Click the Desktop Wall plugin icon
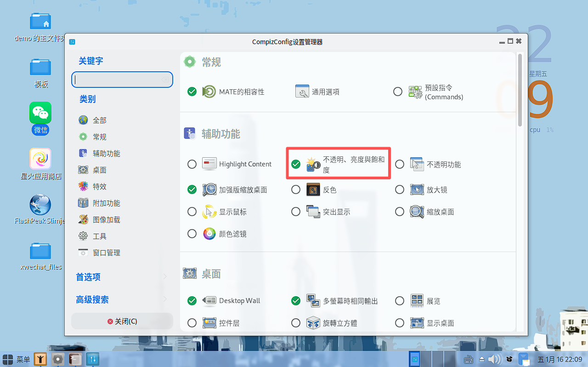 [x=209, y=301]
